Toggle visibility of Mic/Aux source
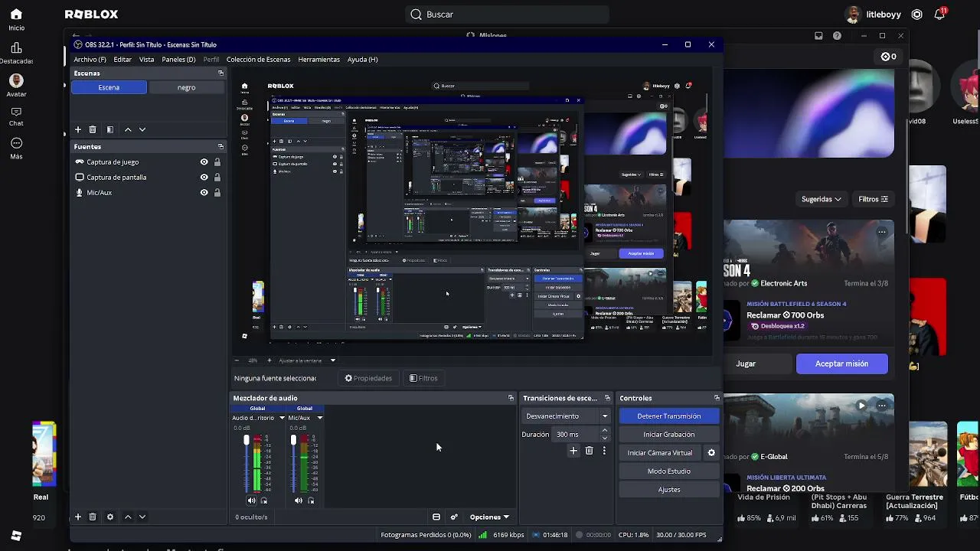This screenshot has width=980, height=551. [x=204, y=193]
